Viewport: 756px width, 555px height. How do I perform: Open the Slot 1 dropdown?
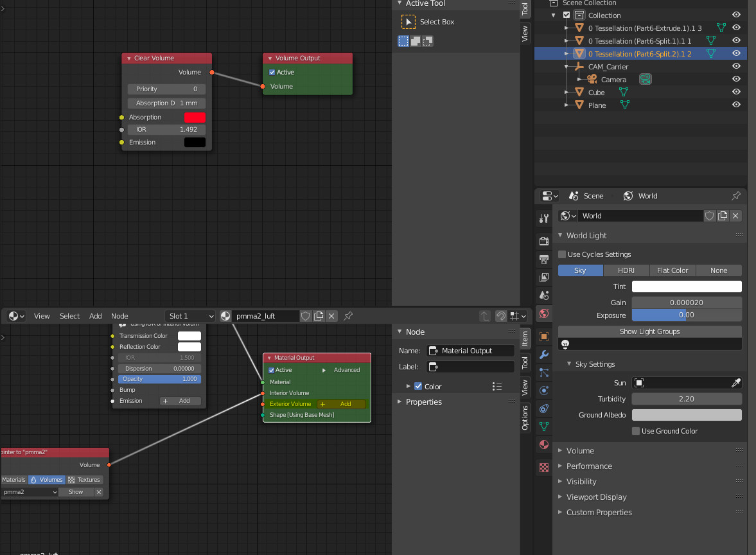190,316
